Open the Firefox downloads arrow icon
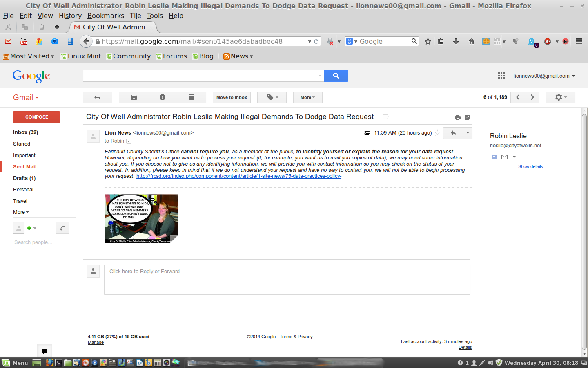This screenshot has height=368, width=588. pos(456,41)
